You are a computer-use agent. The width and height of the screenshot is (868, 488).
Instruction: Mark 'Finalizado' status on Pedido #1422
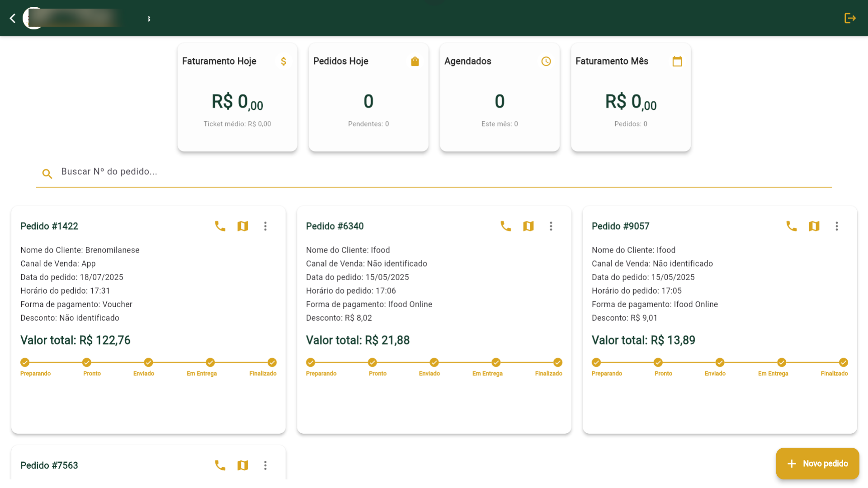[272, 362]
